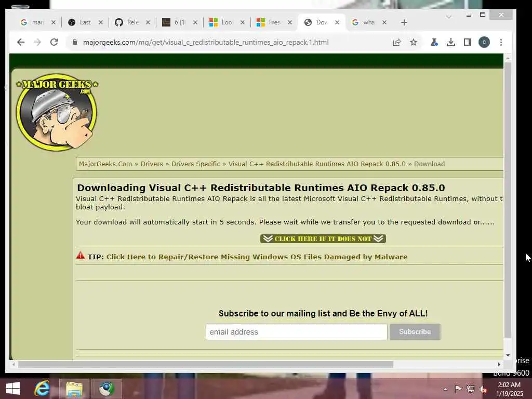Focus the email address field
The image size is (532, 399).
296,332
